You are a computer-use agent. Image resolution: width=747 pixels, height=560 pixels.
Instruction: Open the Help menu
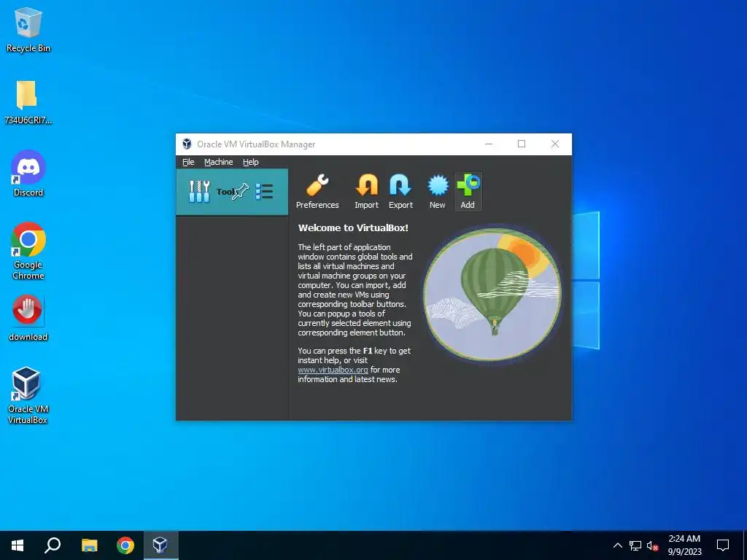point(251,162)
